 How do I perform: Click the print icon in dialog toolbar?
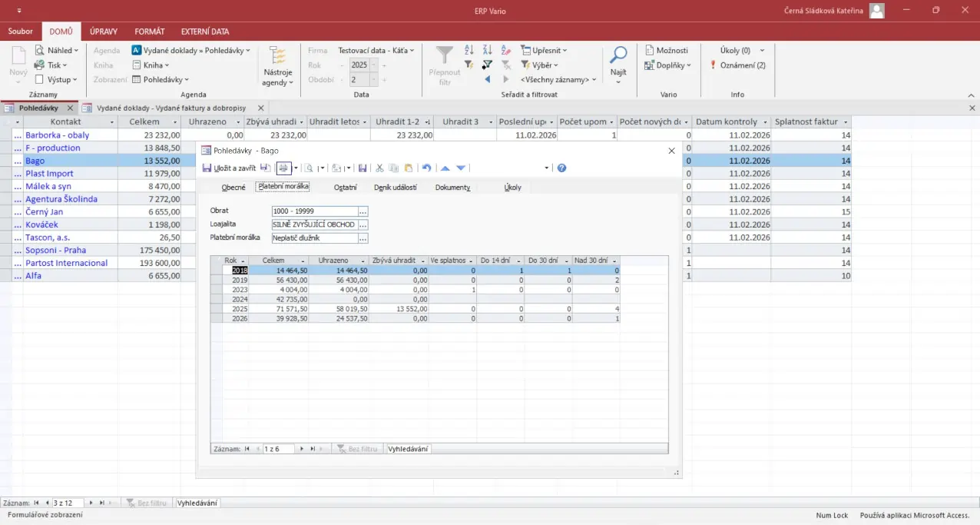(x=283, y=168)
